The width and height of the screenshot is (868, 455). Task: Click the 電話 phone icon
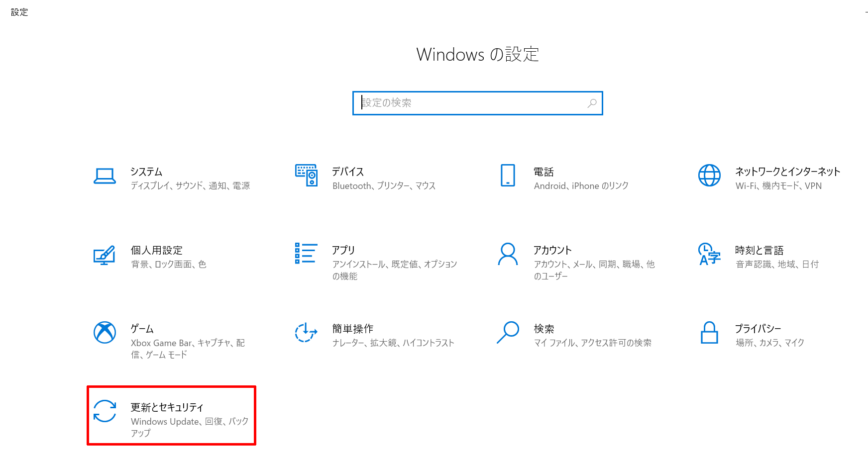tap(508, 175)
